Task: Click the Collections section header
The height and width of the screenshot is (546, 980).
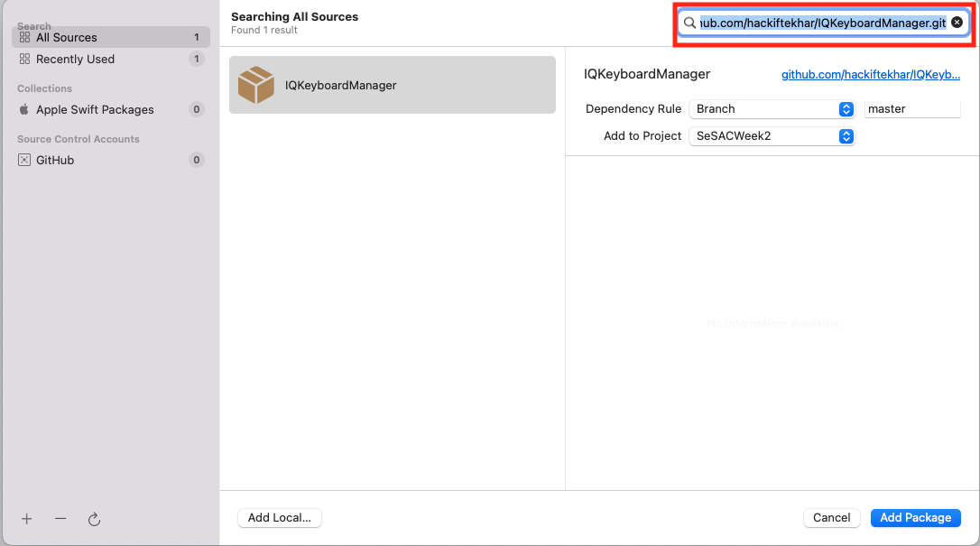Action: point(44,88)
